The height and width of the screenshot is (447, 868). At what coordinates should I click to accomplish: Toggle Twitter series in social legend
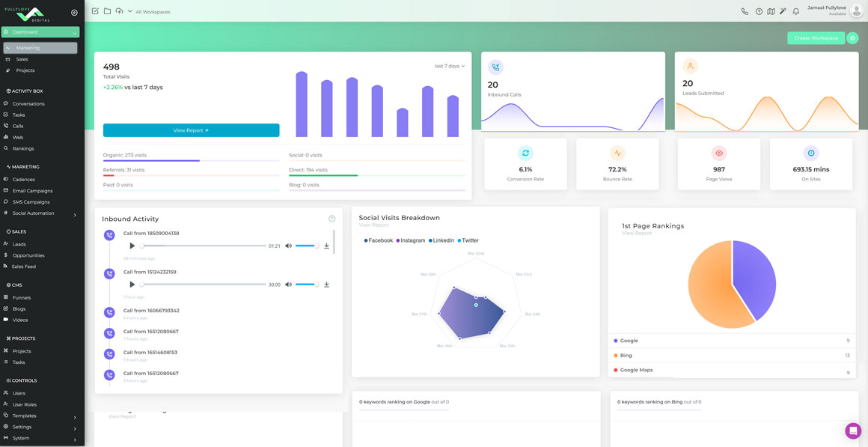[x=468, y=240]
